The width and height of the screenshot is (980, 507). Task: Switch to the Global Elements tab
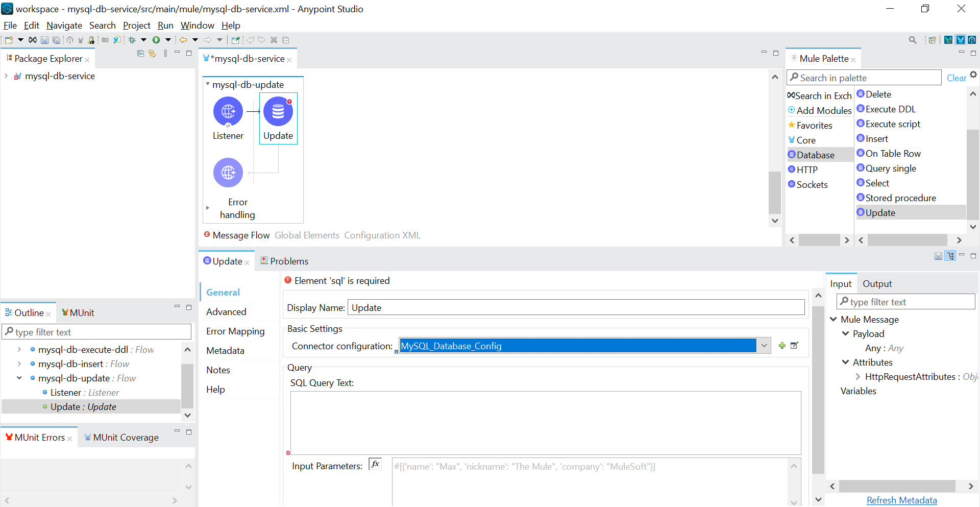tap(307, 235)
